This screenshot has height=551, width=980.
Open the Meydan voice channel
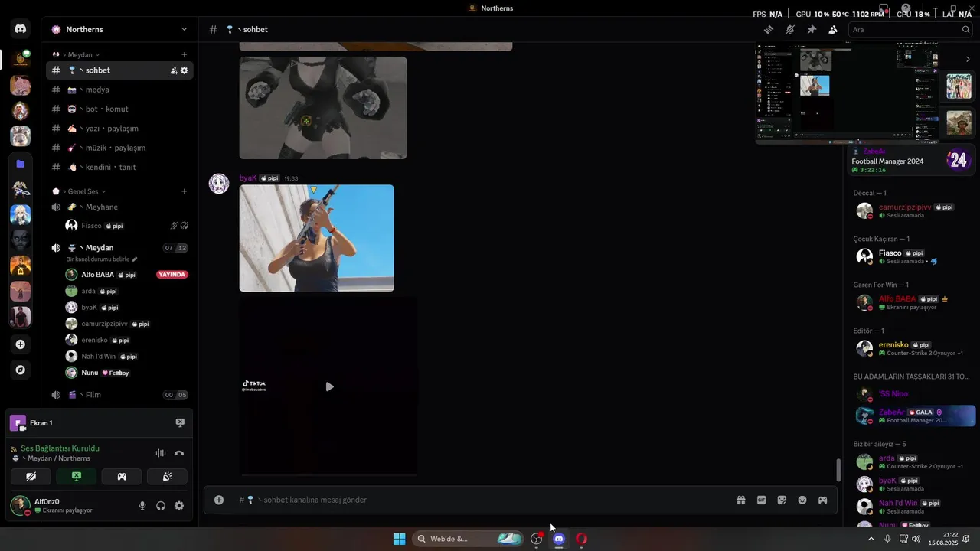tap(119, 248)
